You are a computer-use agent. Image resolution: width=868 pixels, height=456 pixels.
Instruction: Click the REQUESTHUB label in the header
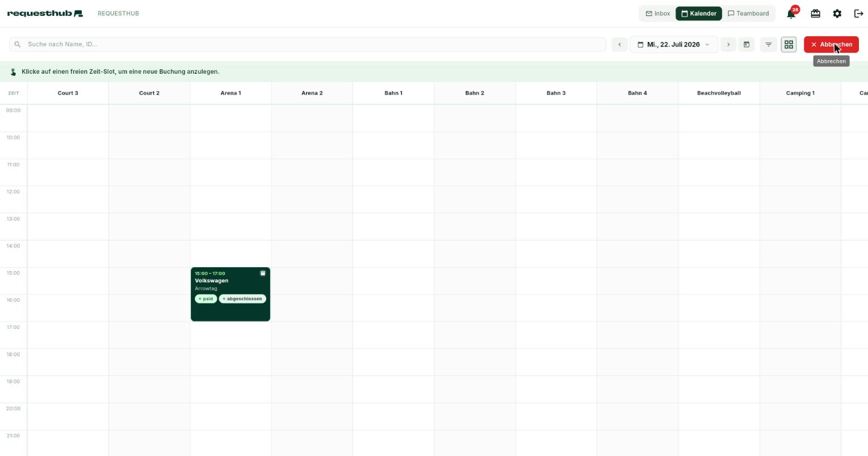118,14
